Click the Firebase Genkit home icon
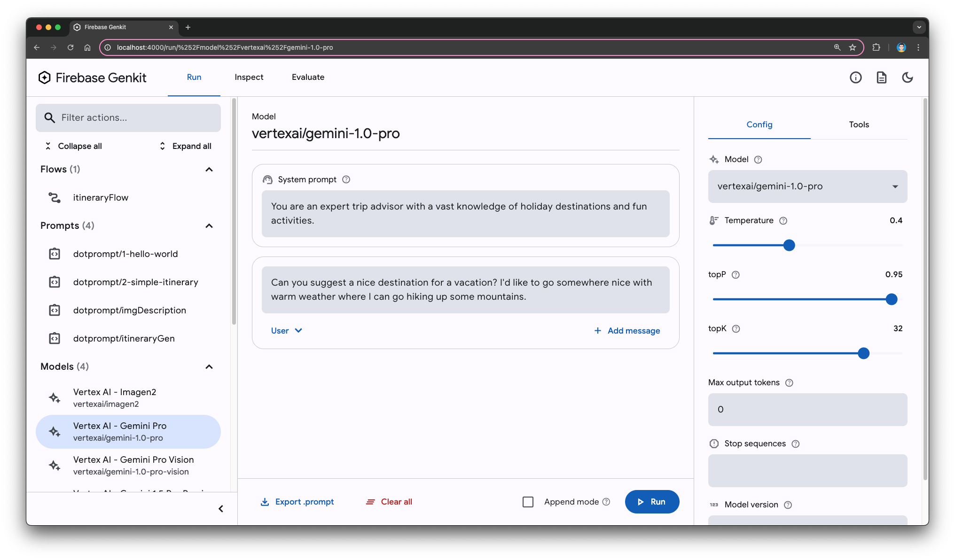955x560 pixels. (x=45, y=78)
